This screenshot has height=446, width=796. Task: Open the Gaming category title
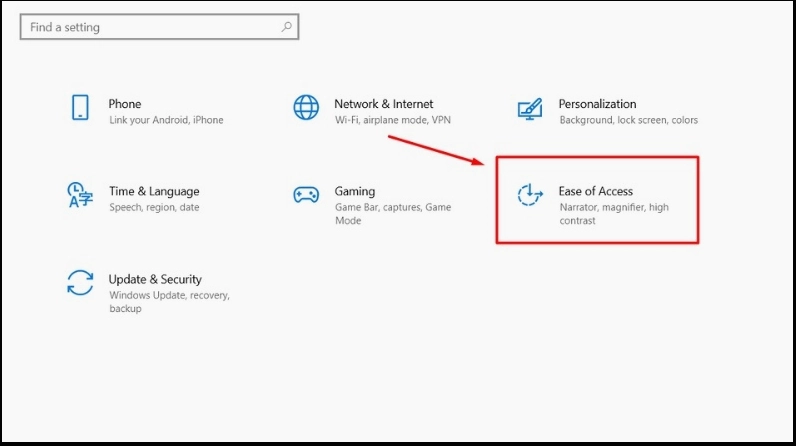coord(354,191)
